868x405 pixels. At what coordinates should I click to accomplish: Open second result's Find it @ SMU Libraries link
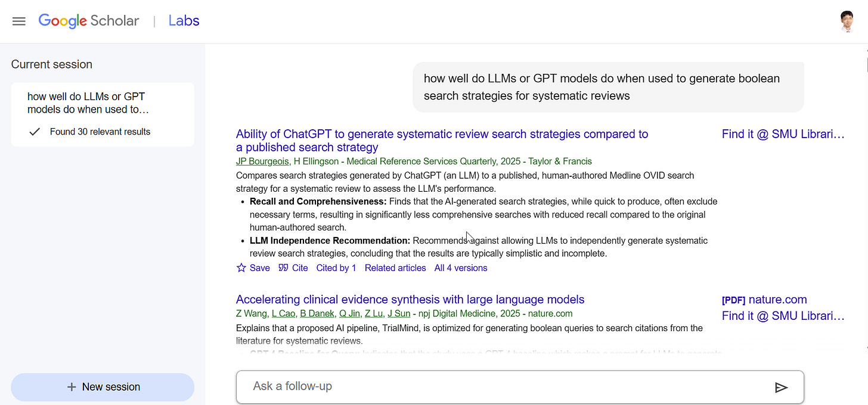click(783, 316)
